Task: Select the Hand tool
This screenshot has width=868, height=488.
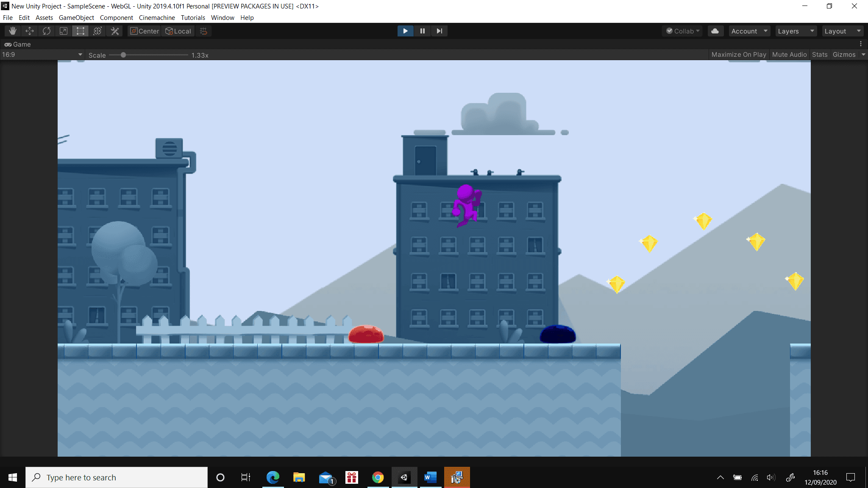Action: [x=13, y=31]
